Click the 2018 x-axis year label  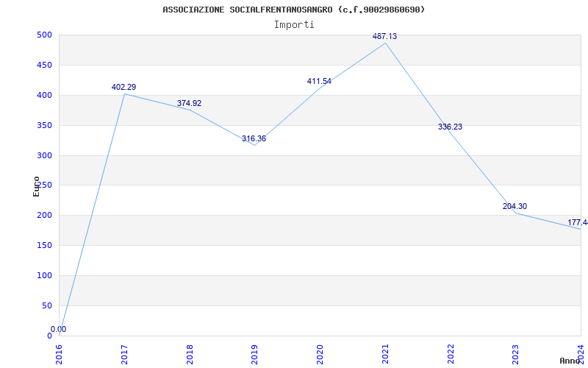pyautogui.click(x=190, y=354)
